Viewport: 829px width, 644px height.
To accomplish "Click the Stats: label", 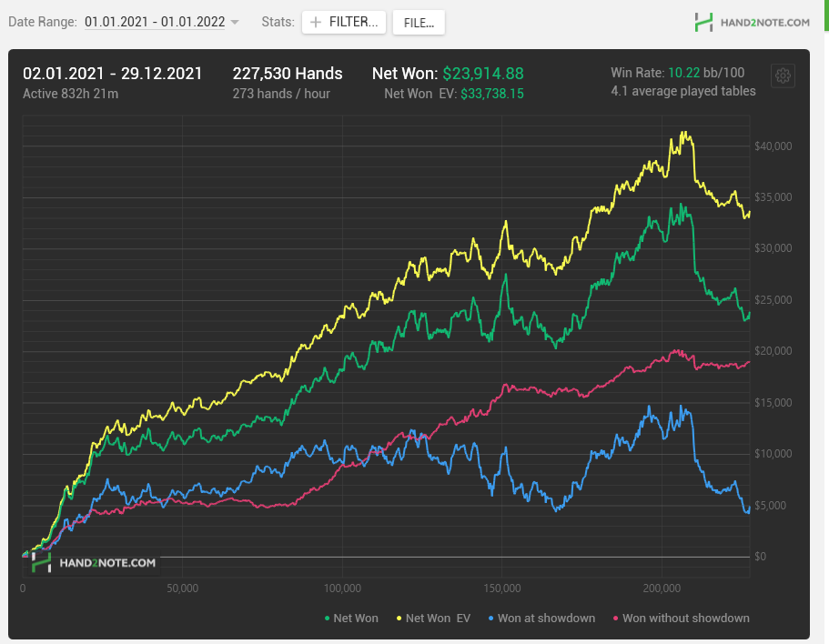I will click(278, 22).
